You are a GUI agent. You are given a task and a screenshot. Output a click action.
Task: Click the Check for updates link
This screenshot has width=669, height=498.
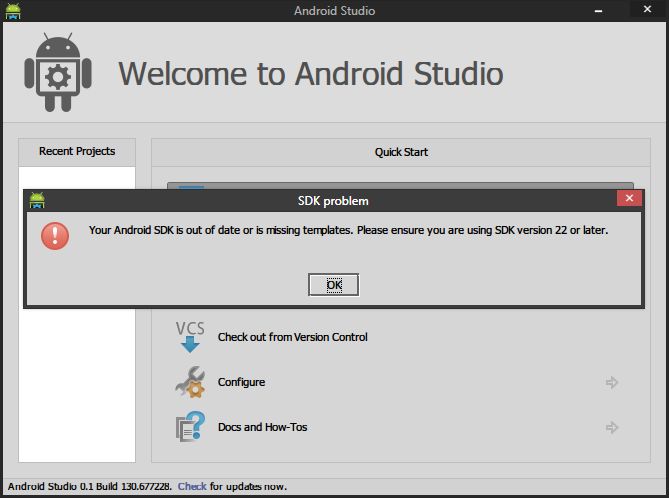click(192, 486)
